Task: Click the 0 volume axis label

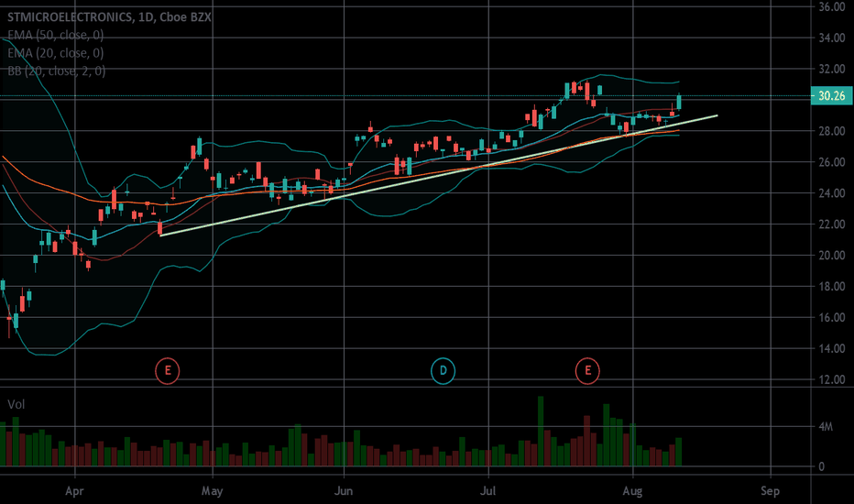Action: click(821, 466)
